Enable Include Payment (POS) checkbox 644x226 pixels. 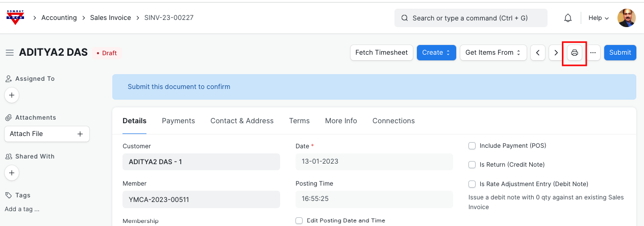coord(472,146)
